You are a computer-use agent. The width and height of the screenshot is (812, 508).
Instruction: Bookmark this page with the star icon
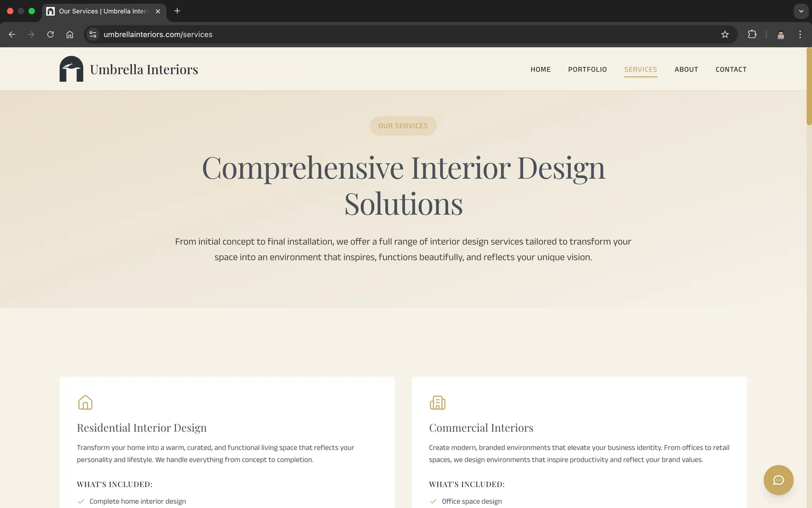pyautogui.click(x=725, y=34)
